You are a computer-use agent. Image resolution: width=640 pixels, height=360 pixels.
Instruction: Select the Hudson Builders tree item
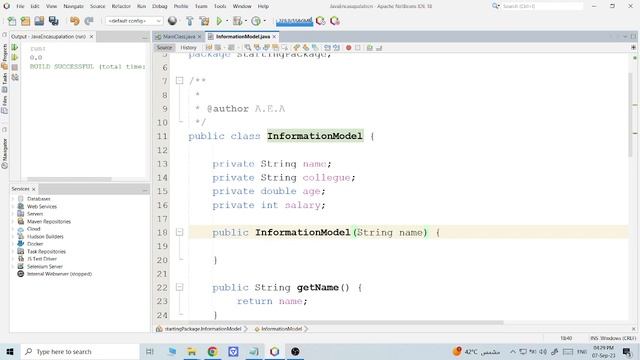click(45, 236)
